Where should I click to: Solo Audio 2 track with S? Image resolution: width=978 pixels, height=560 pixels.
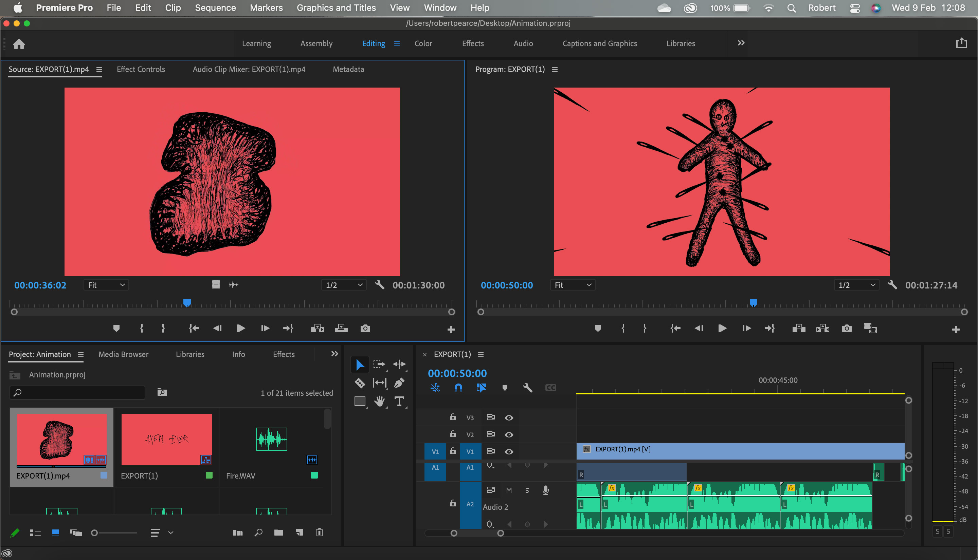coord(527,490)
